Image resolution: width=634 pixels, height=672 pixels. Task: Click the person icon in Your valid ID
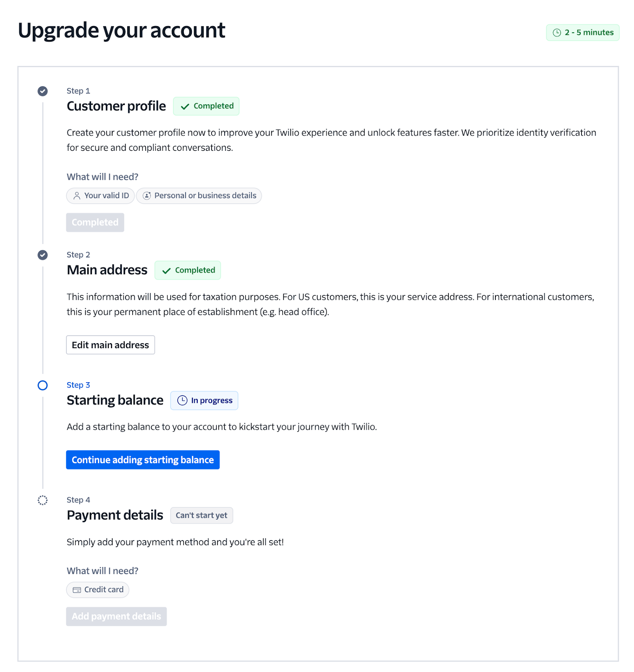click(77, 196)
